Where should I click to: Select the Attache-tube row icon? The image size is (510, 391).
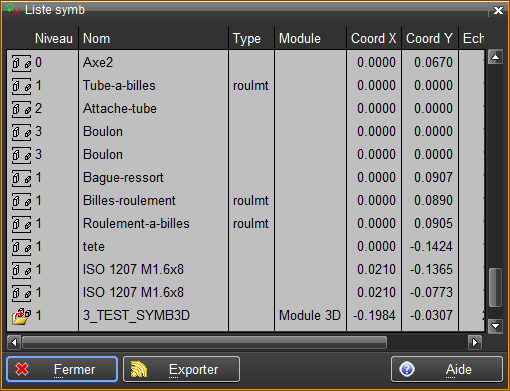(21, 109)
